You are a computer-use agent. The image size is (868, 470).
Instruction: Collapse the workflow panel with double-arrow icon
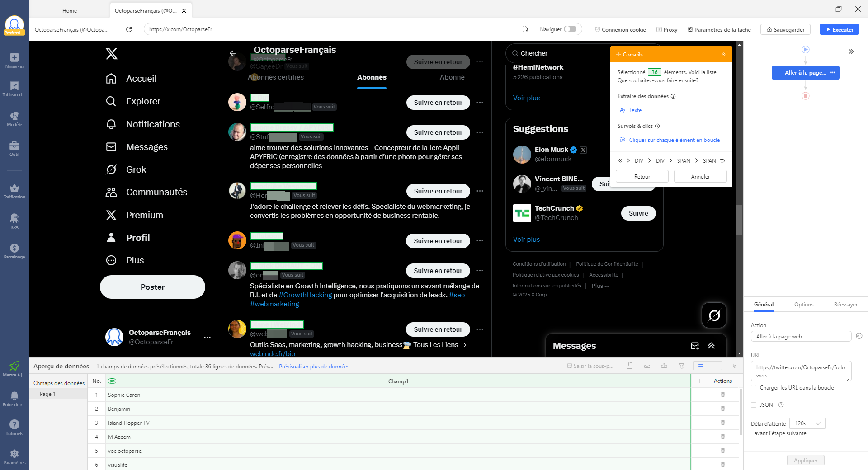(851, 52)
